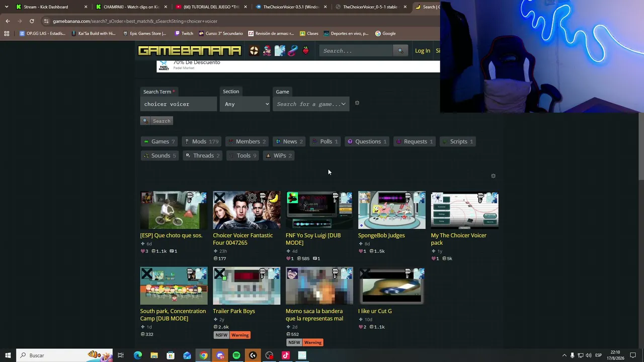
Task: Open Spotify from the taskbar
Action: [236, 355]
